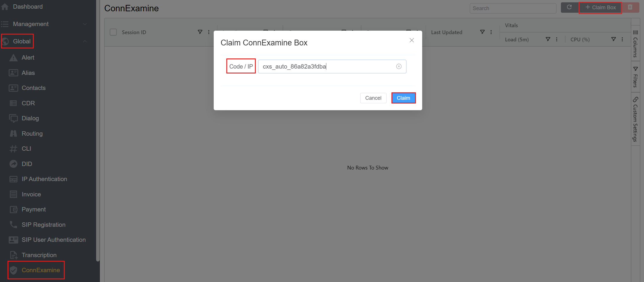Open the Custom Settings side panel
Image resolution: width=644 pixels, height=282 pixels.
[x=635, y=119]
